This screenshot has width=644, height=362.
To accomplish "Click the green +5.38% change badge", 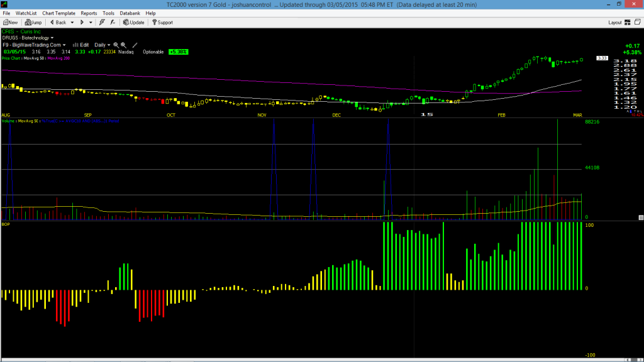I will 178,52.
